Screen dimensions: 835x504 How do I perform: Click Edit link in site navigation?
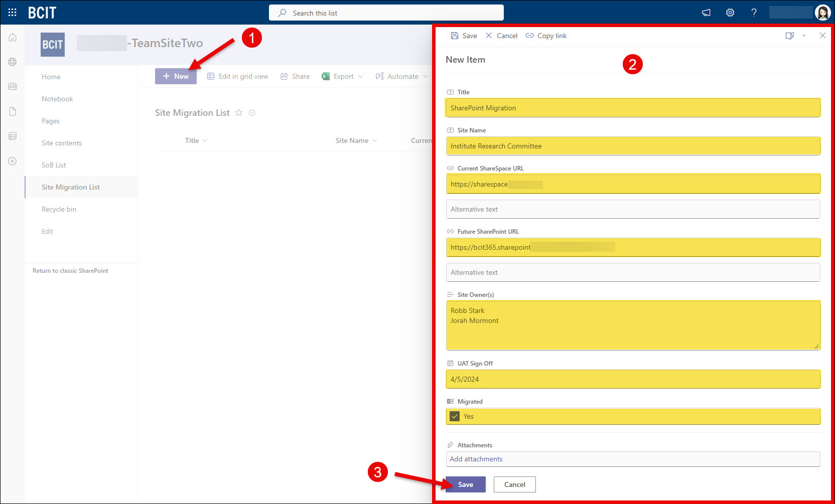(47, 231)
